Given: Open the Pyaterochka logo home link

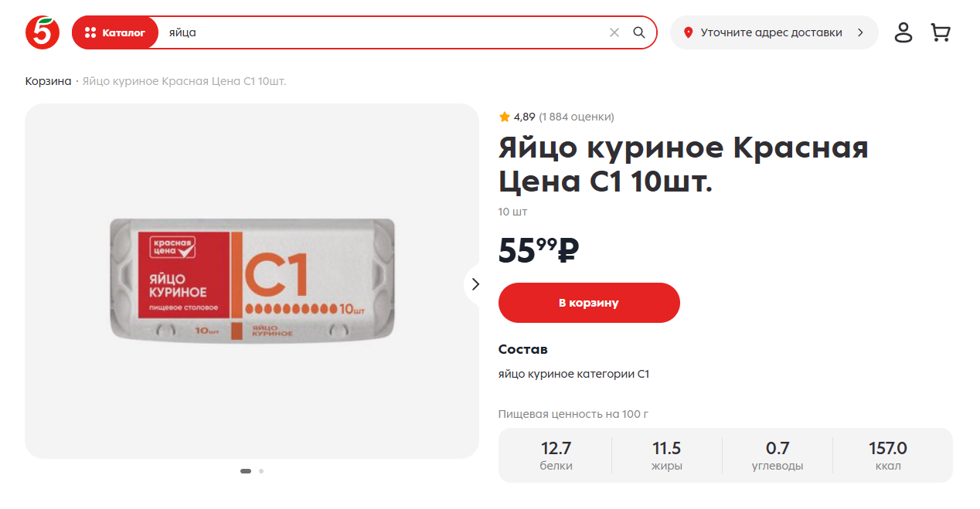Looking at the screenshot, I should coord(43,32).
